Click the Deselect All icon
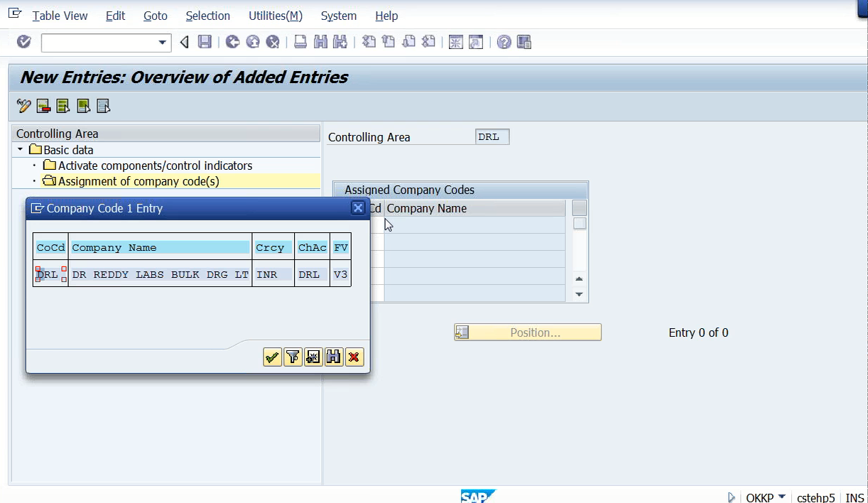868x503 pixels. coord(104,107)
